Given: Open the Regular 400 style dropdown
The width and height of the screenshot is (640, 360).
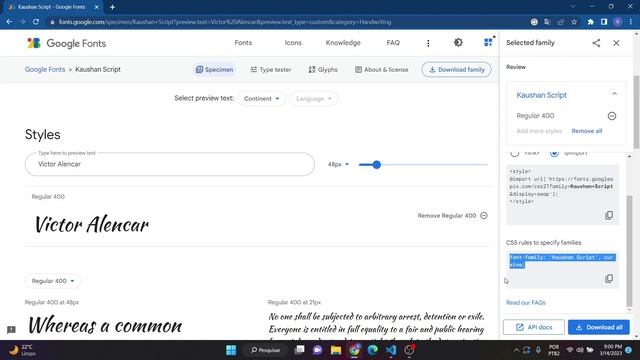Looking at the screenshot, I should pos(53,281).
